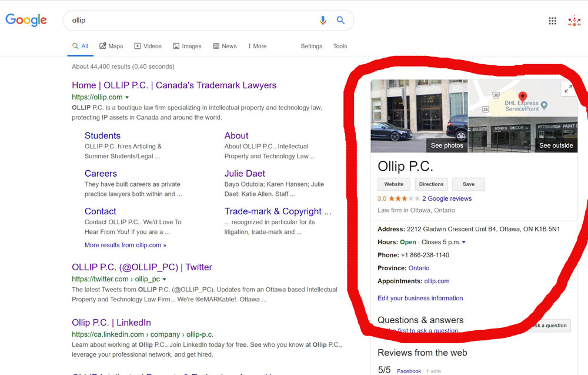Click the Save button

click(x=469, y=184)
